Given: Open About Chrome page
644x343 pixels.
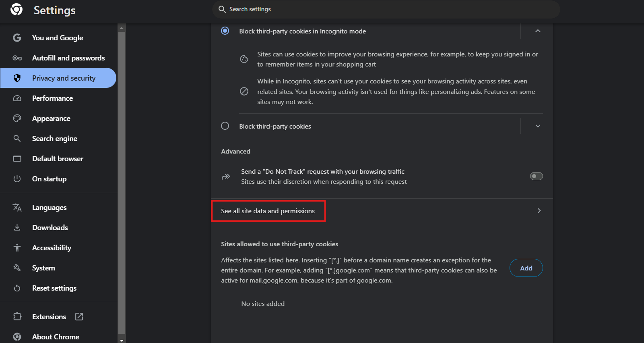Looking at the screenshot, I should (x=56, y=337).
